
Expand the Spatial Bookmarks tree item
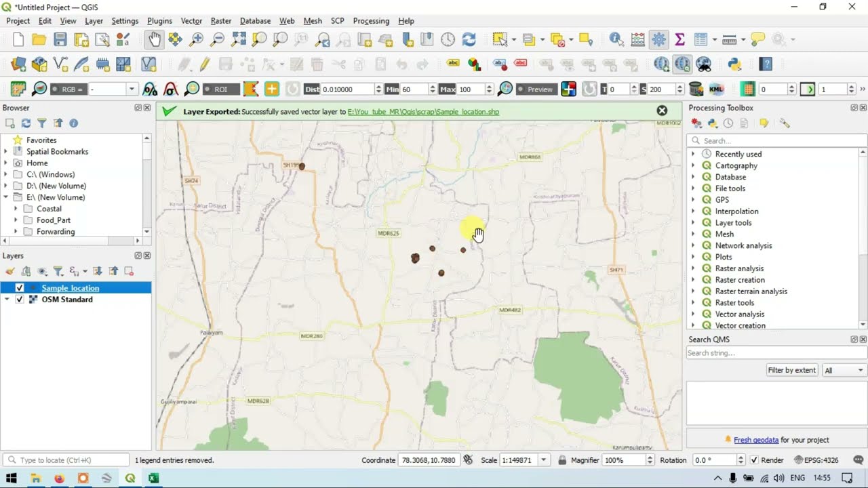[5, 152]
